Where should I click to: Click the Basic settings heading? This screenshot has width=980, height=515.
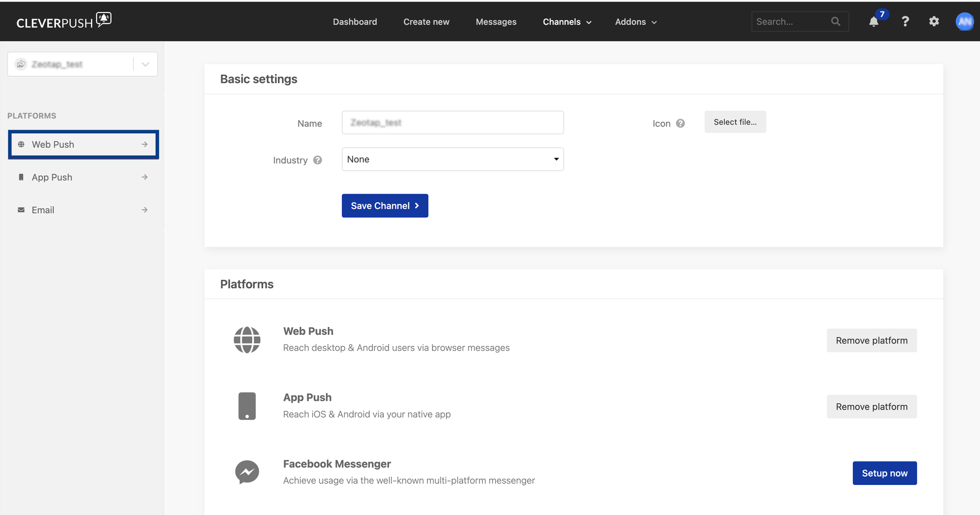(x=258, y=79)
